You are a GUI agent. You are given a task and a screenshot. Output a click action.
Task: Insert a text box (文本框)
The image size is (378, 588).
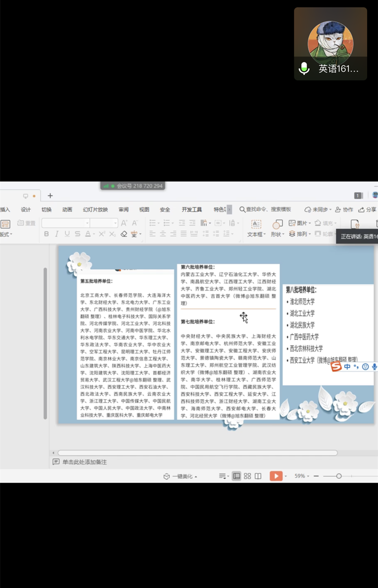tap(256, 227)
